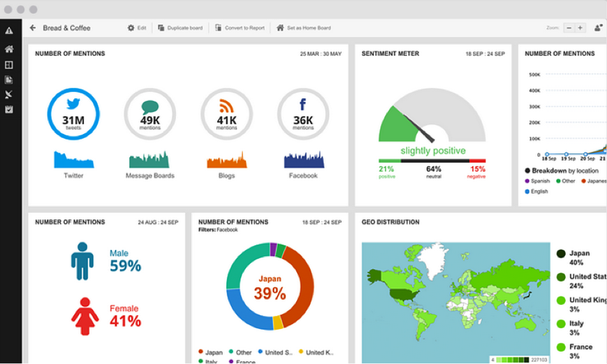Click Edit with the gear icon
This screenshot has width=607, height=364.
point(137,28)
